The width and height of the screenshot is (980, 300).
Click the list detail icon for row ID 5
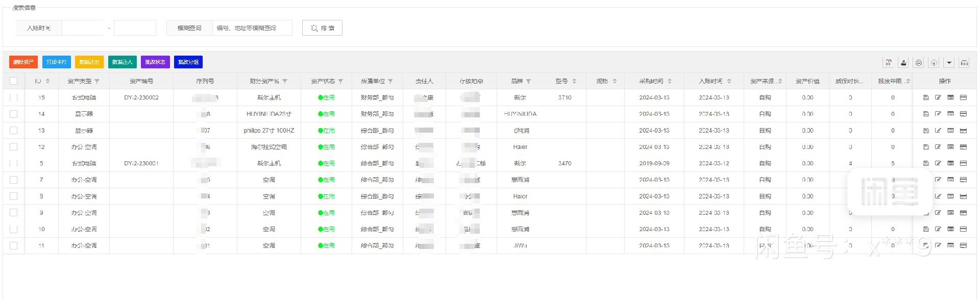(x=950, y=163)
